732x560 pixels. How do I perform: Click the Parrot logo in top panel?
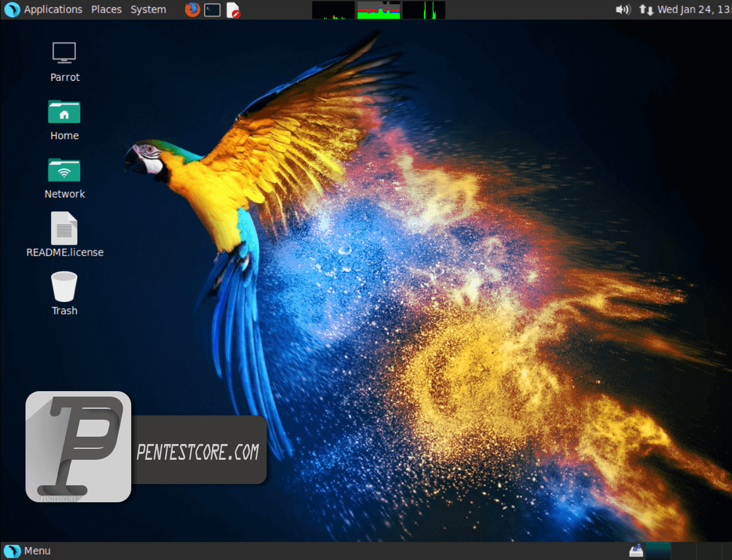(12, 10)
